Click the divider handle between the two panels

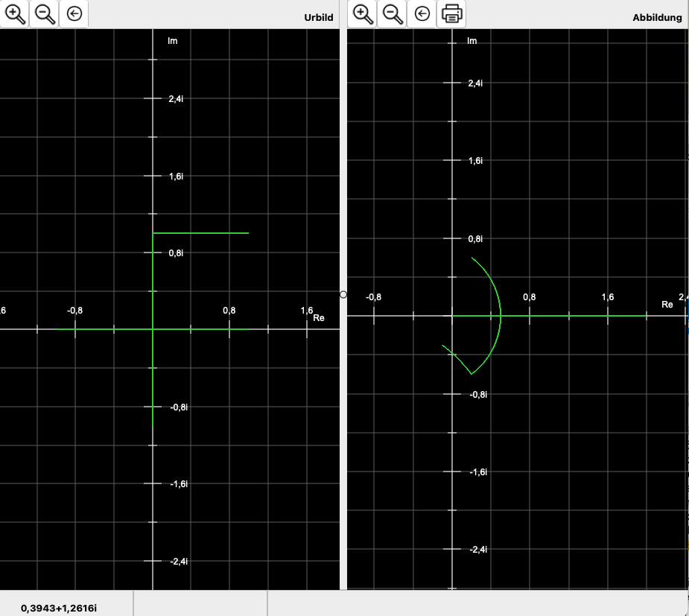(x=343, y=294)
